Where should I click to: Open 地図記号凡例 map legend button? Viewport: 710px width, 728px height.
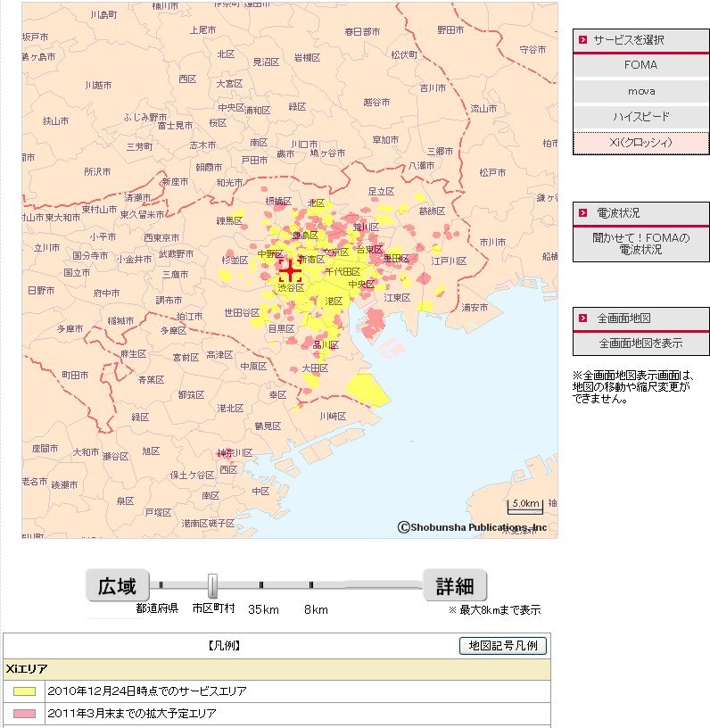[x=503, y=646]
